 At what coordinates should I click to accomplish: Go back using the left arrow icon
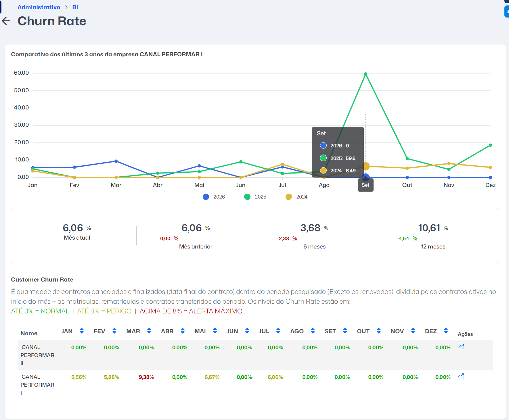click(x=6, y=21)
